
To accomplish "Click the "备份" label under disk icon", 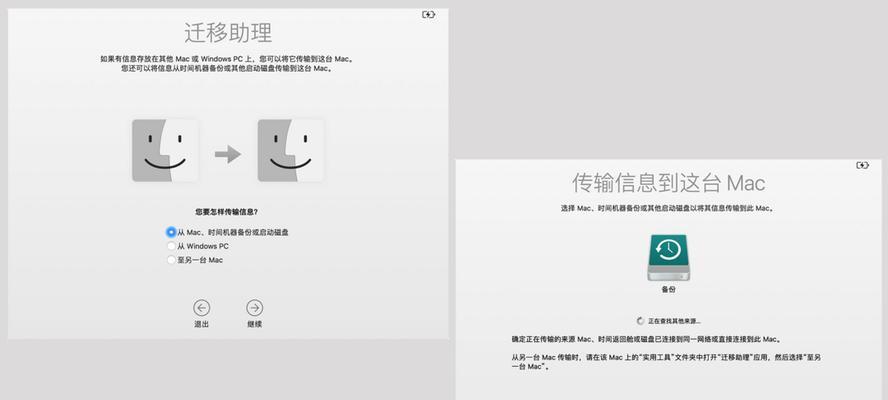I will click(x=668, y=290).
